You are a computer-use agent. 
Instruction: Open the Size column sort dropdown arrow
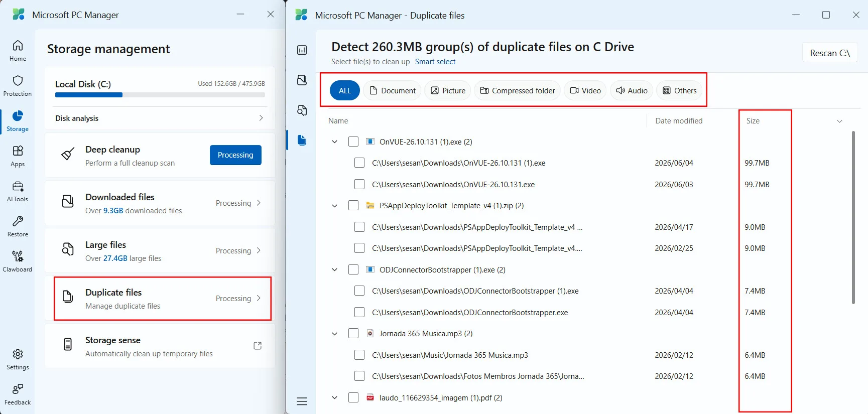click(x=839, y=121)
